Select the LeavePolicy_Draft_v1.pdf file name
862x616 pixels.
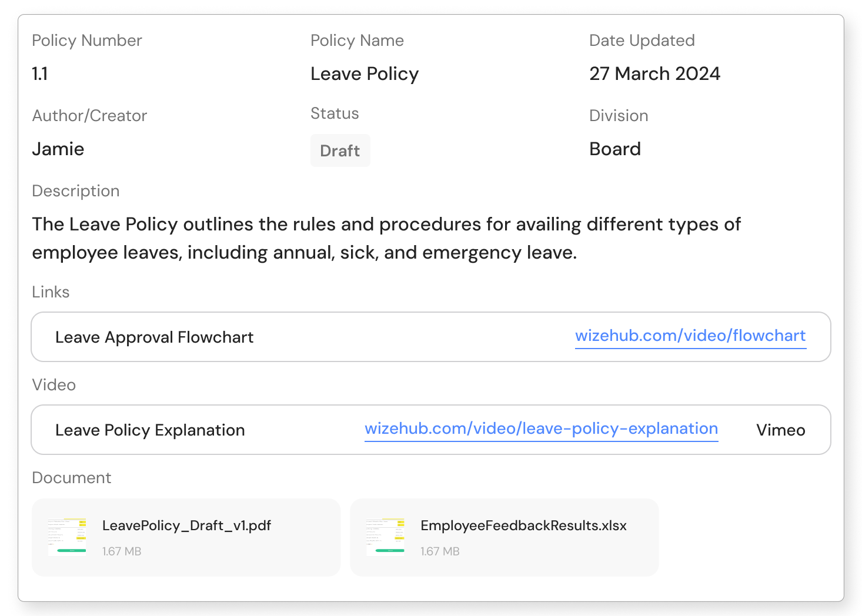pyautogui.click(x=186, y=525)
